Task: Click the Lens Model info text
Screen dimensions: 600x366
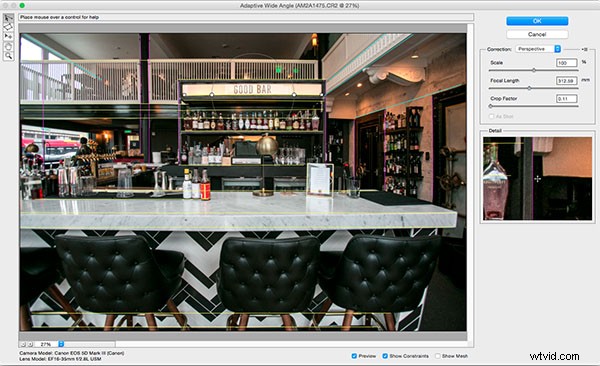Action: (x=60, y=359)
